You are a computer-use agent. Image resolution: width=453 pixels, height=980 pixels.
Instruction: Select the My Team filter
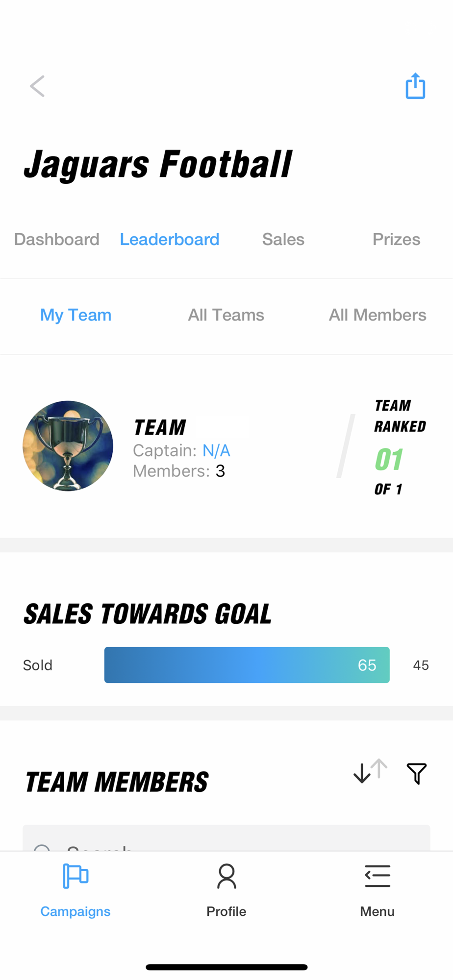[76, 315]
